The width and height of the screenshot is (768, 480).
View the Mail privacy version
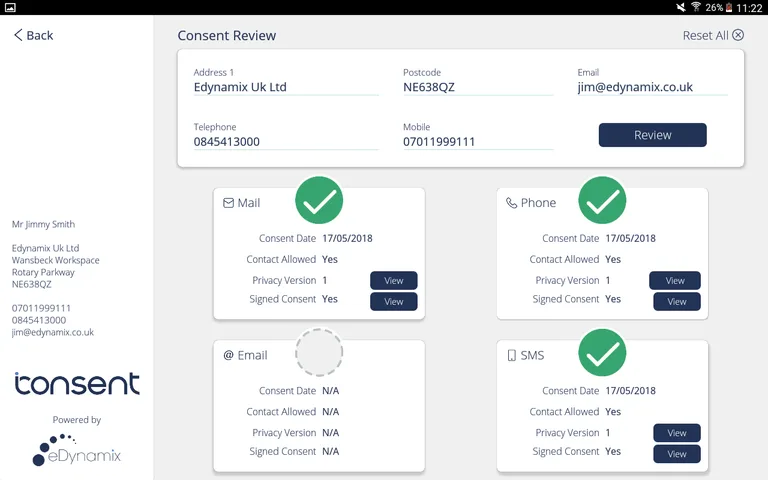(x=394, y=281)
